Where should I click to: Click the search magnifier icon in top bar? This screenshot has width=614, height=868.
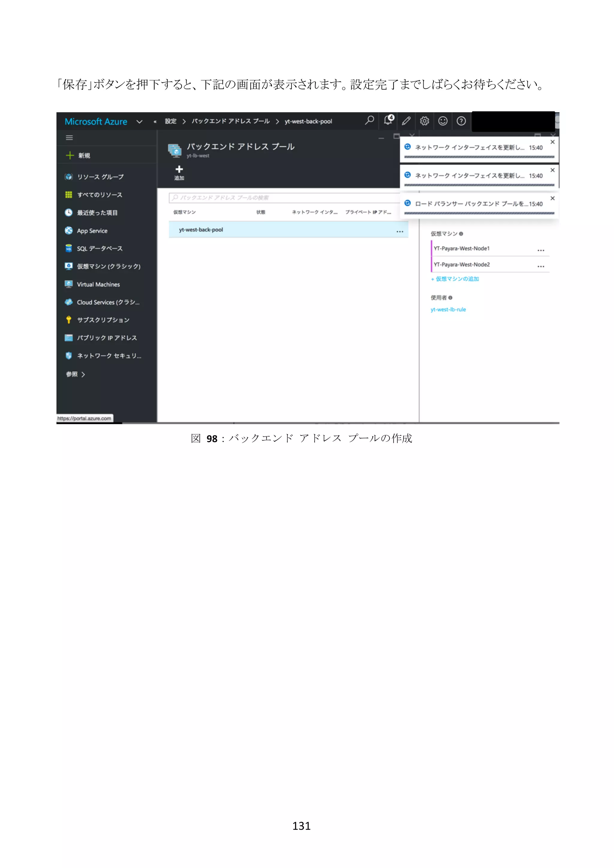369,121
